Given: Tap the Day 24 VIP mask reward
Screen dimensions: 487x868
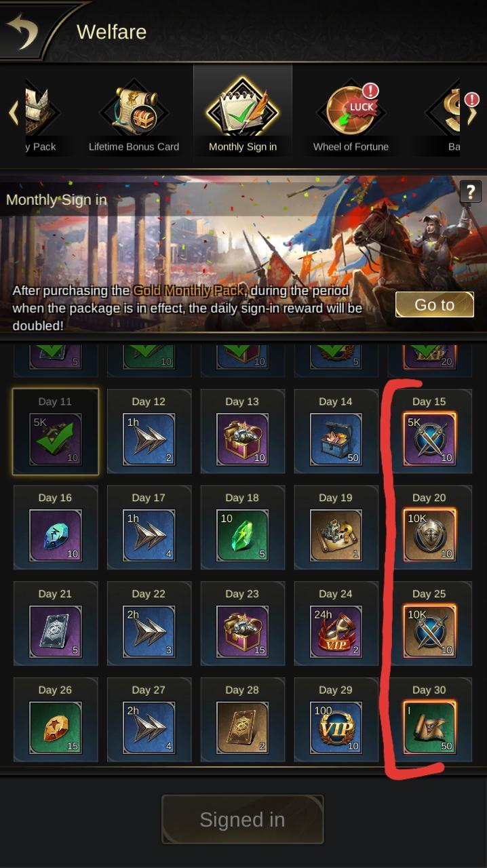Looking at the screenshot, I should [x=336, y=632].
